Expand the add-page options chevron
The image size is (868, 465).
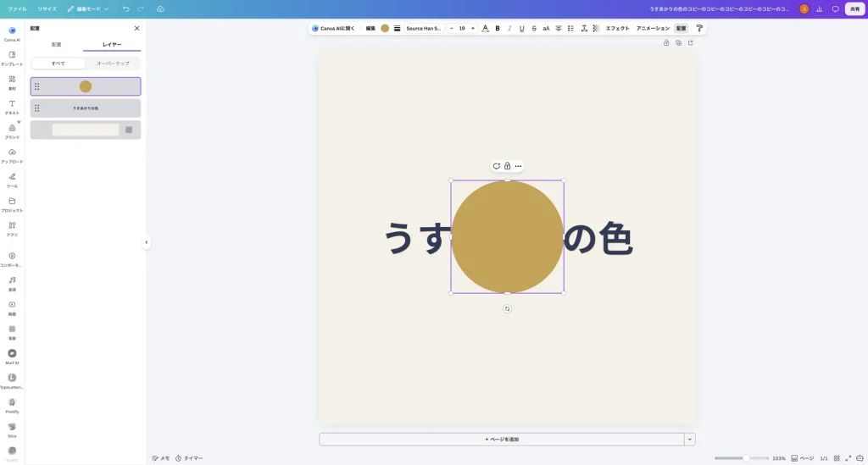[690, 440]
